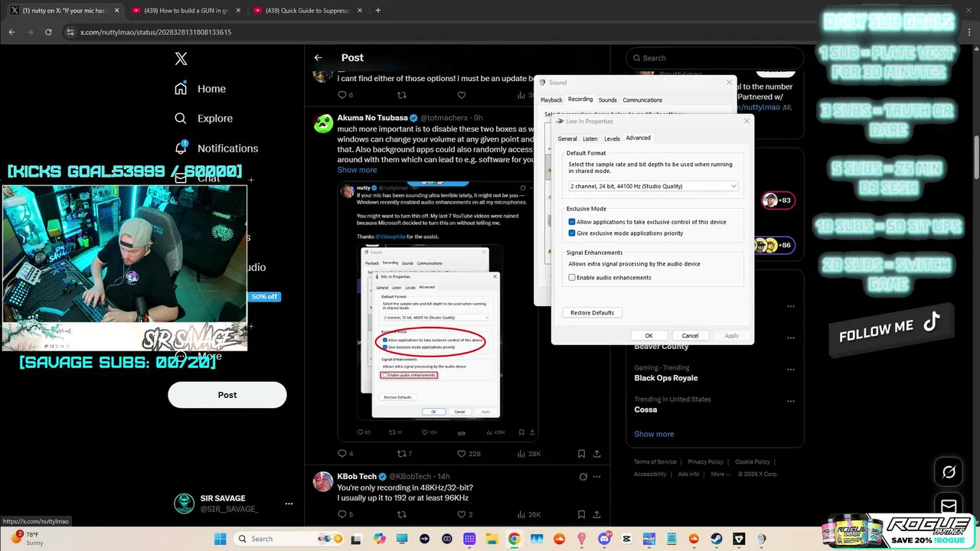The height and width of the screenshot is (551, 980).
Task: Open Akuma No Tsubasa's profile name
Action: pos(373,118)
